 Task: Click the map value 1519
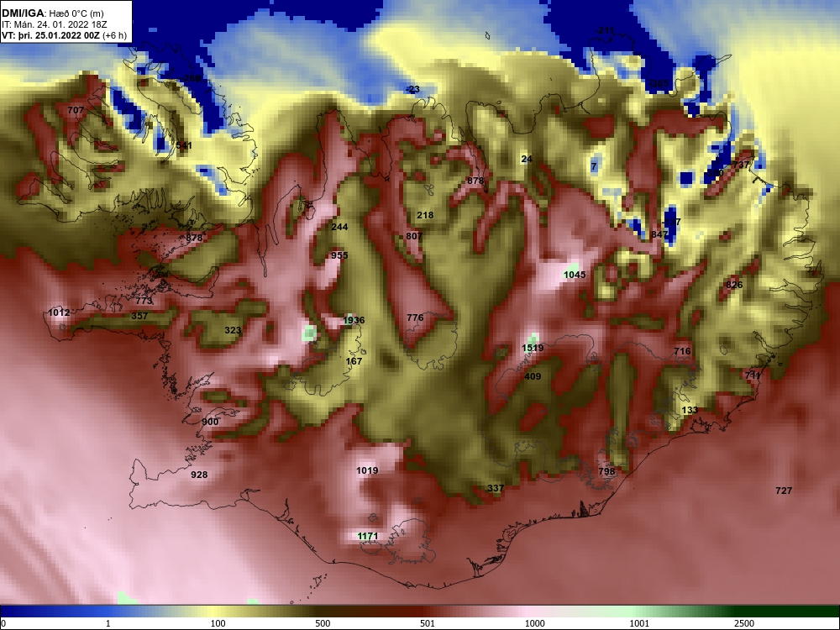click(533, 348)
